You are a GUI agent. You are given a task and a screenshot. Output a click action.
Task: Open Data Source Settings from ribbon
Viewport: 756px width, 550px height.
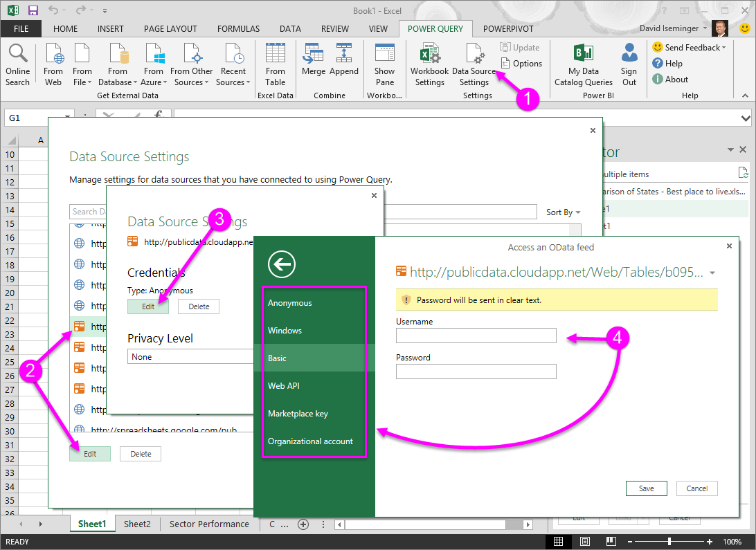474,64
